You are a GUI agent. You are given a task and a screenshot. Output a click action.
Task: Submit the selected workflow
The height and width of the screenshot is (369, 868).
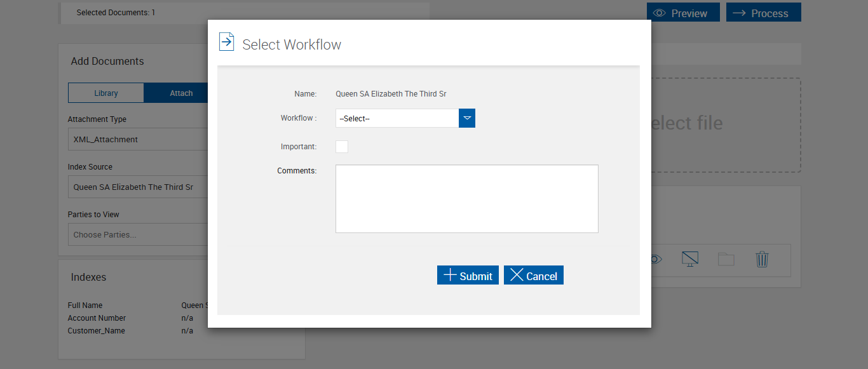pyautogui.click(x=468, y=275)
